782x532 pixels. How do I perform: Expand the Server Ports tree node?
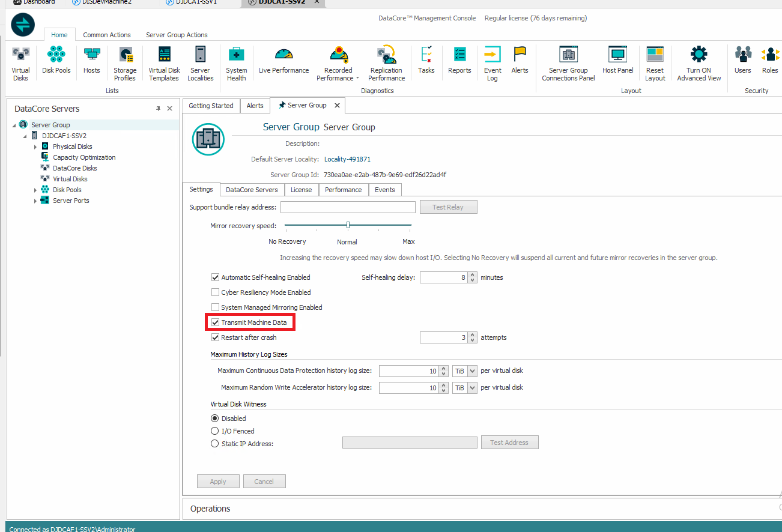click(35, 201)
